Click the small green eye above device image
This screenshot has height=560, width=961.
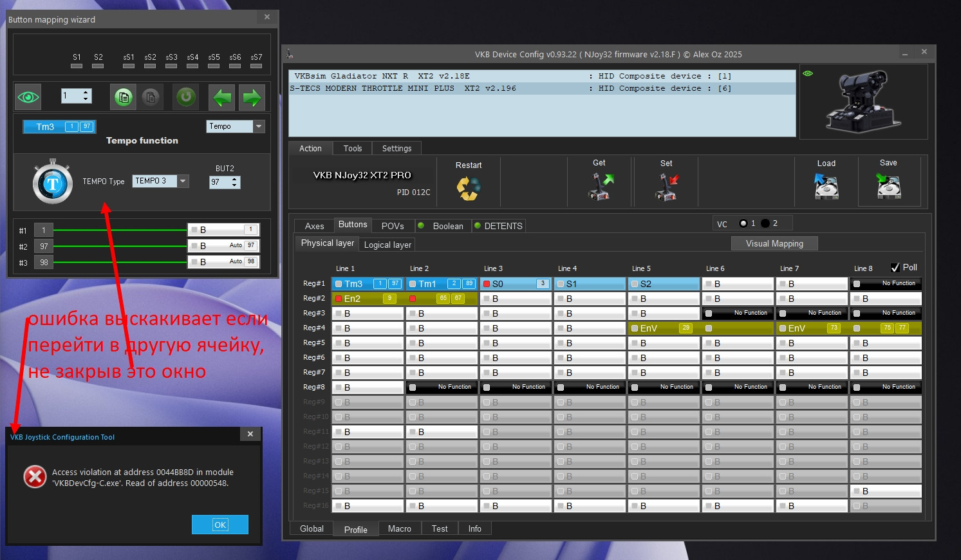(808, 73)
